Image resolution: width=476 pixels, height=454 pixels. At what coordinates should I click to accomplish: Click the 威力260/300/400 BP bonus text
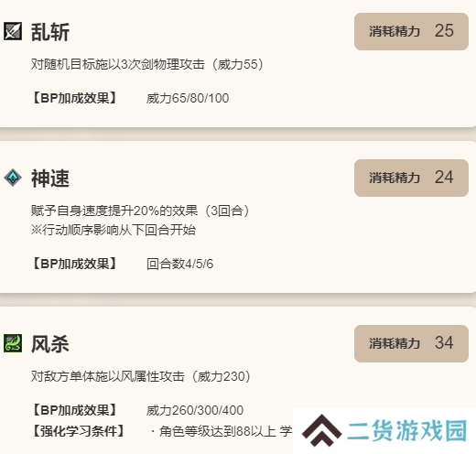point(195,410)
